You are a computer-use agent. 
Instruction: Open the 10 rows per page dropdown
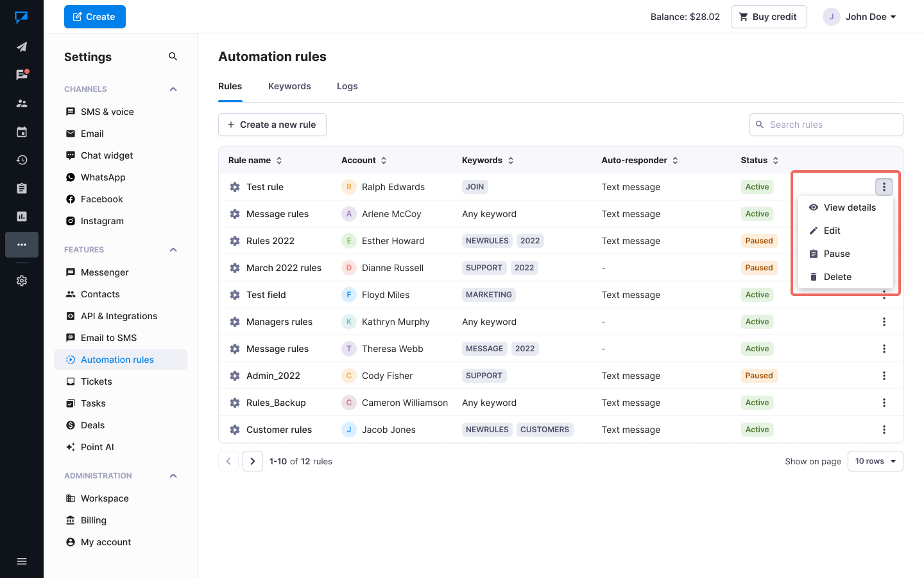click(875, 461)
